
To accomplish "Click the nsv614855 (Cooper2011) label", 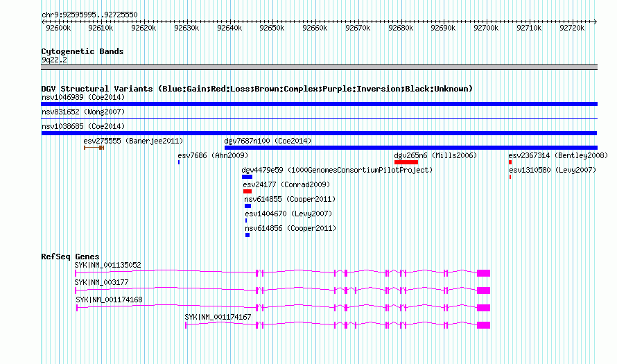I will point(290,199).
